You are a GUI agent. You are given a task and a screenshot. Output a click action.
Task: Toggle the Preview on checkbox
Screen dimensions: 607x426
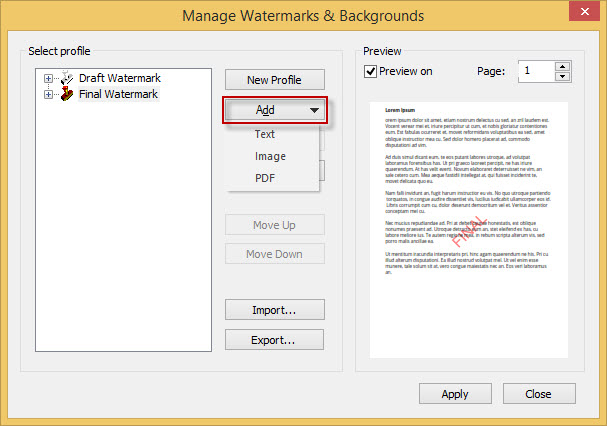[370, 71]
